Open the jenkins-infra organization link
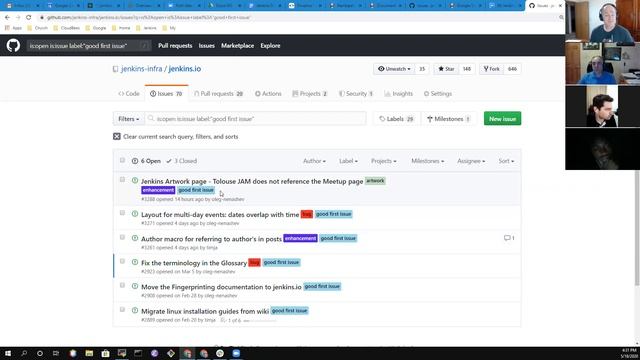Viewport: 640px width, 360px height. (141, 69)
